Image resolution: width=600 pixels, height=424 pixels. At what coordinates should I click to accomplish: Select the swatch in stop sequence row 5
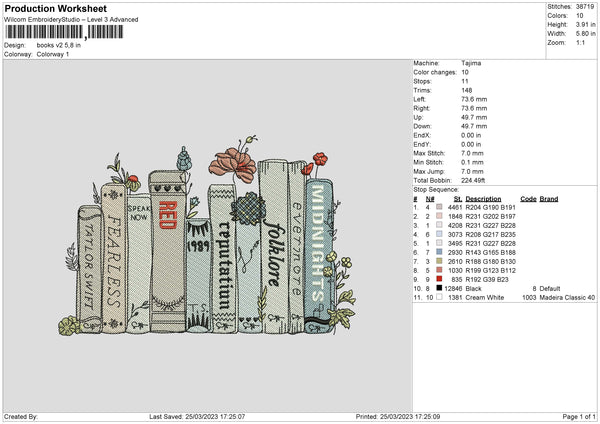point(439,243)
